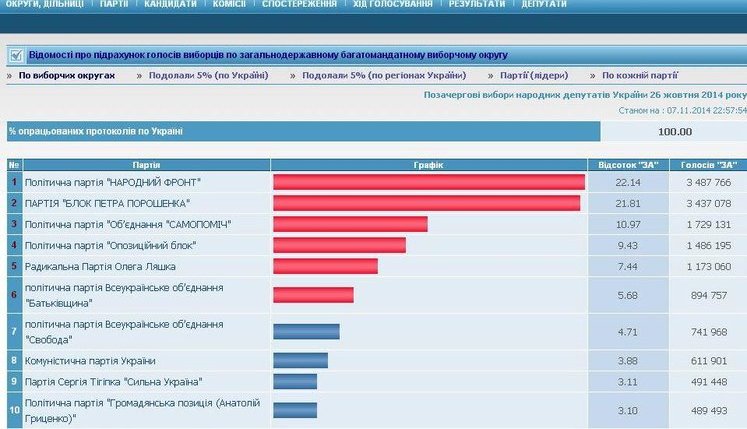Image resolution: width=747 pixels, height=429 pixels.
Task: Click the party name Об'єднання САМОПОМІЧ
Action: (x=128, y=225)
